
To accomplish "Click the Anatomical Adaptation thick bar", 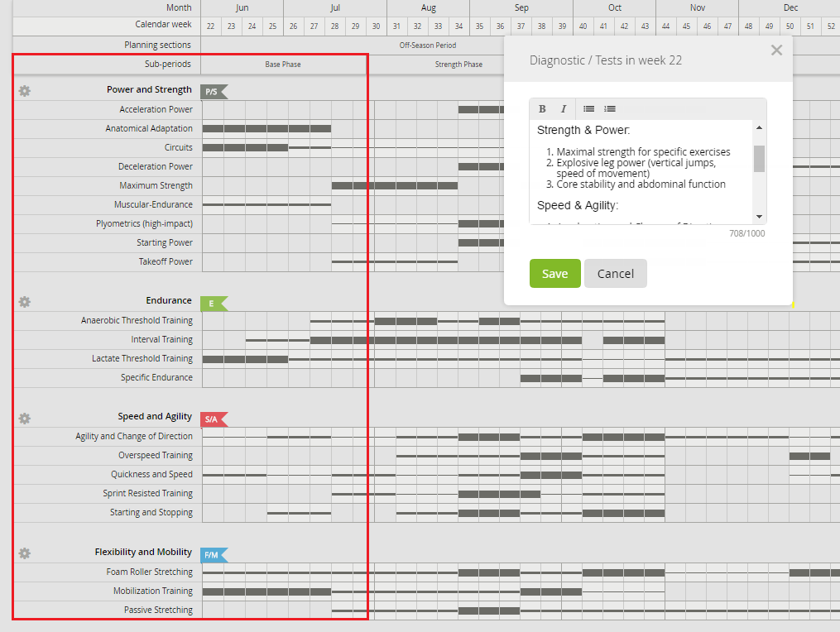I will 266,128.
